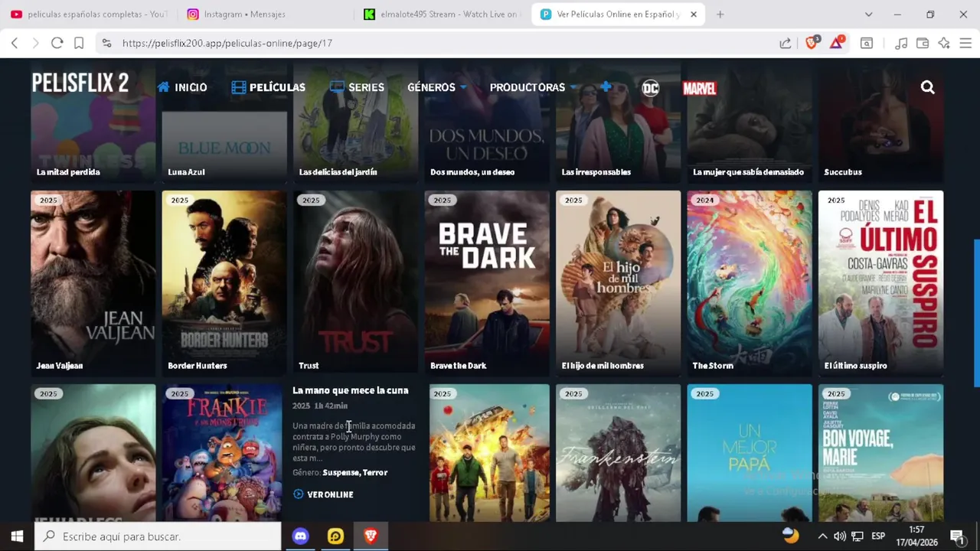Show hidden system tray icons
980x551 pixels.
(822, 536)
